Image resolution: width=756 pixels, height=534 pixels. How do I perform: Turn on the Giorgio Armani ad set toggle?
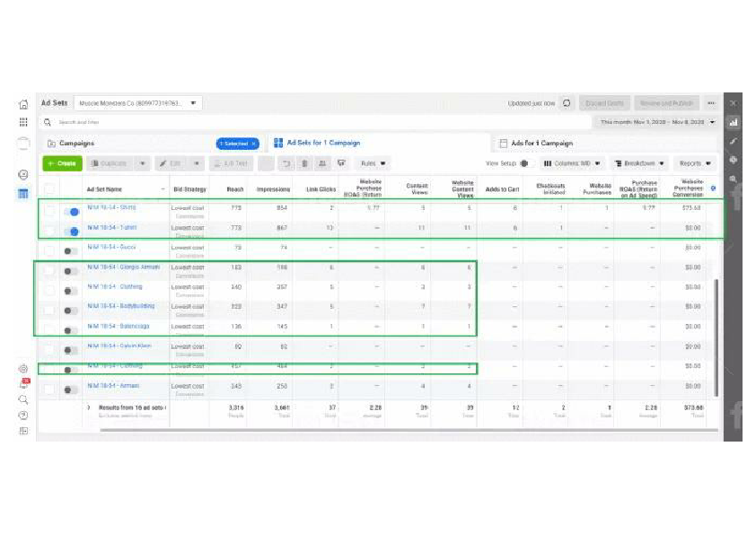(x=70, y=271)
